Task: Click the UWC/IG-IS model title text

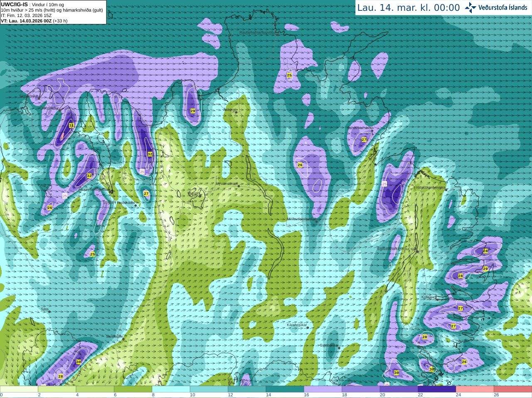Action: click(14, 5)
